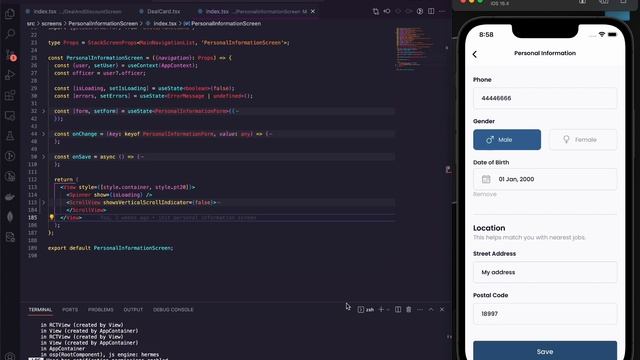Select Female gender option in simulator
Image resolution: width=640 pixels, height=360 pixels.
pos(583,140)
